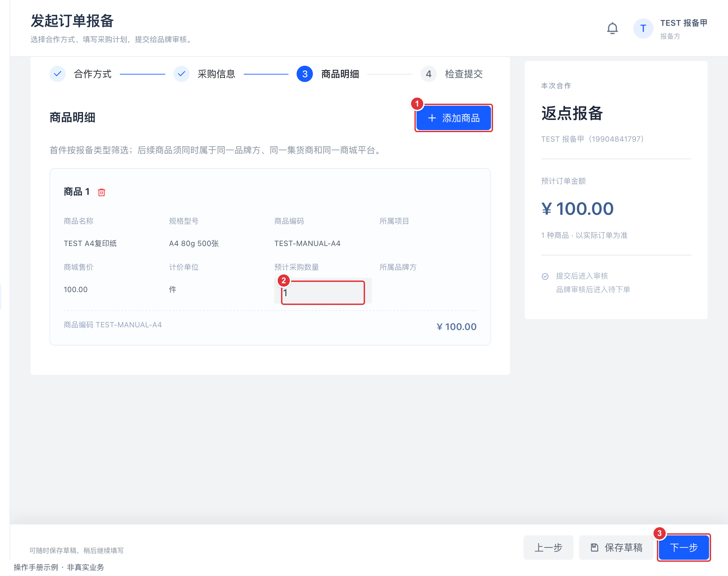Click spec value A4 80g 500张
728x576 pixels.
coord(194,244)
